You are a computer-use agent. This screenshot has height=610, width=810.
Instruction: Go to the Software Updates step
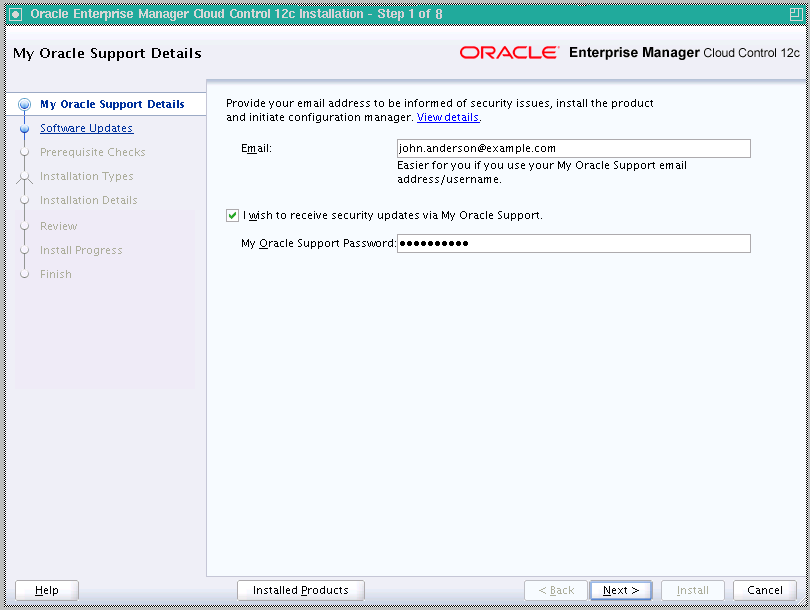point(86,128)
